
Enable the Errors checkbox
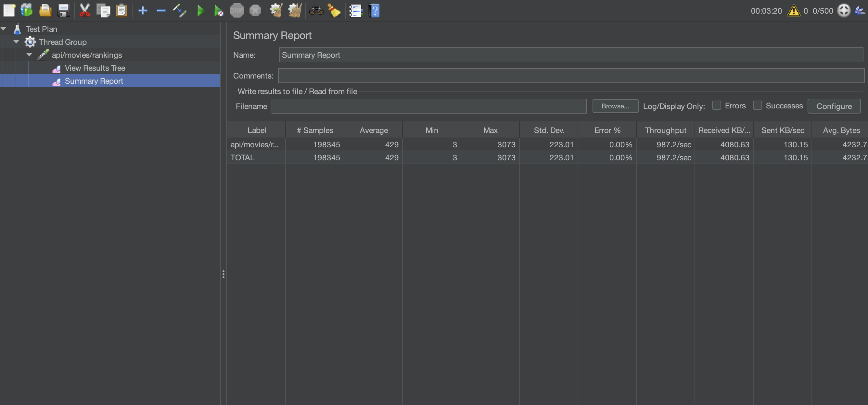[716, 105]
